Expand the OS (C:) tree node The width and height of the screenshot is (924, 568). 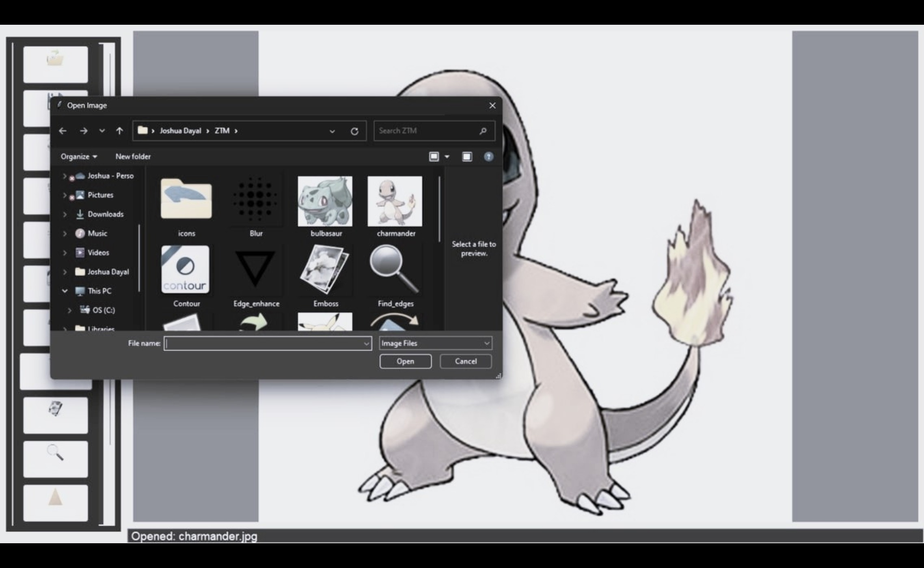pos(69,310)
